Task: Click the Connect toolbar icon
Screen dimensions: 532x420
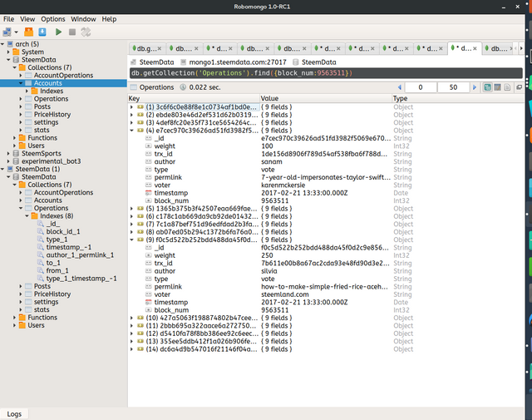Action: tap(7, 32)
